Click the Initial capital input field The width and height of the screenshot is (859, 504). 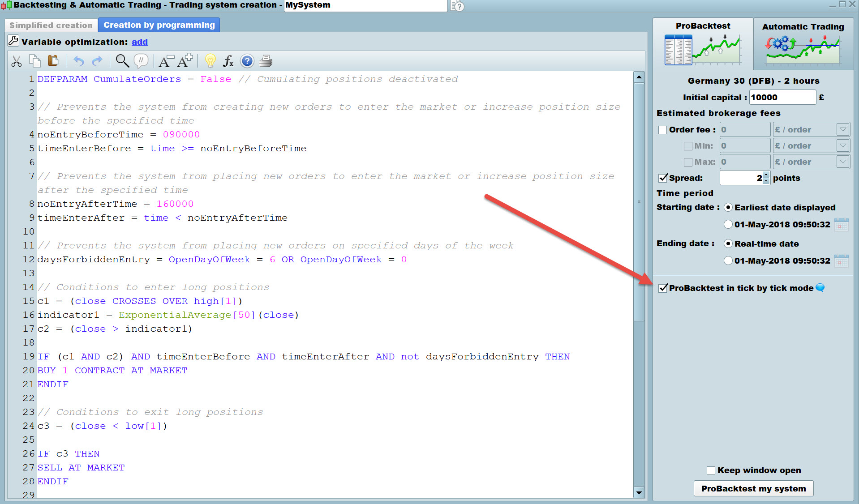tap(782, 97)
